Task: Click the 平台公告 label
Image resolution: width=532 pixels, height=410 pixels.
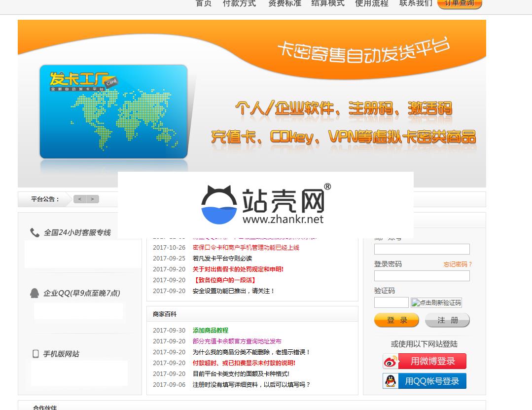Action: (x=45, y=199)
